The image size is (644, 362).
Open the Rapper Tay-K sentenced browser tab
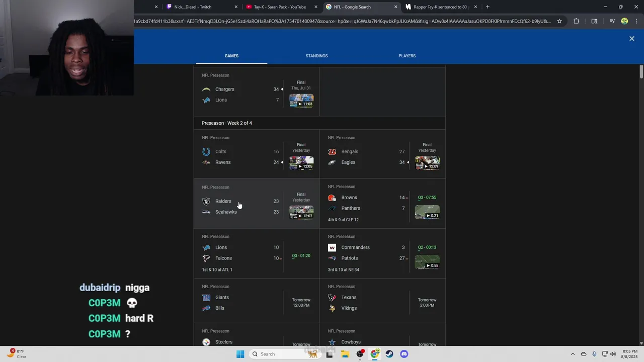pyautogui.click(x=440, y=7)
